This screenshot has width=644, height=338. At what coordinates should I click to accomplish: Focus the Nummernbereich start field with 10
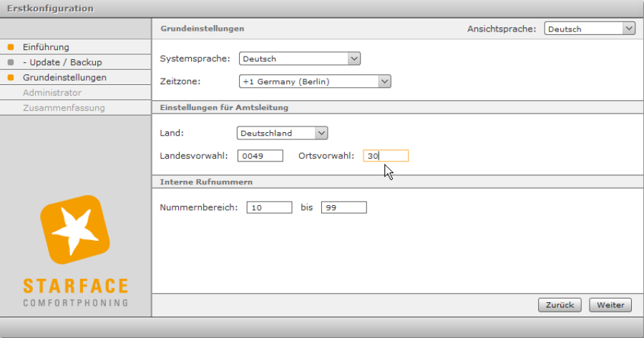pos(269,207)
